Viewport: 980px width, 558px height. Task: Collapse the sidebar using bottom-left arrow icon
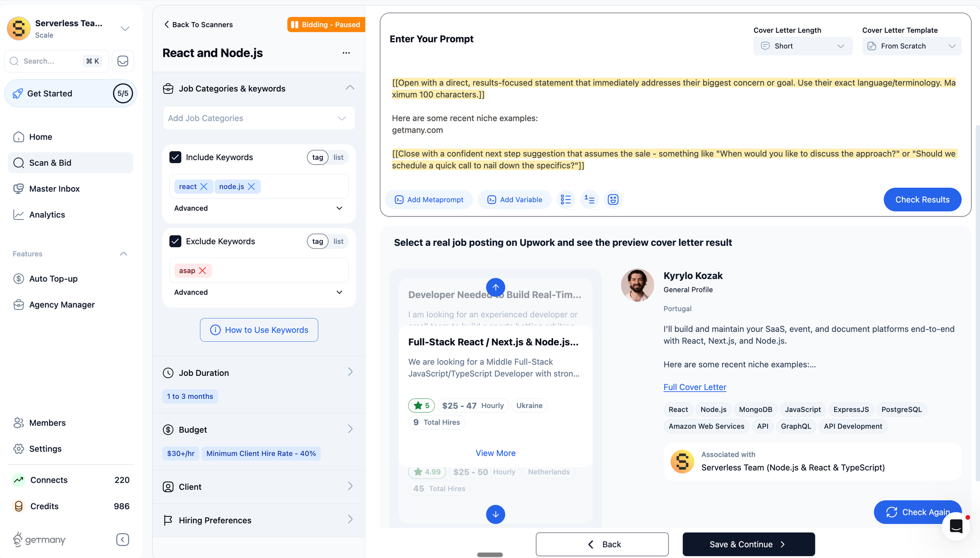122,539
